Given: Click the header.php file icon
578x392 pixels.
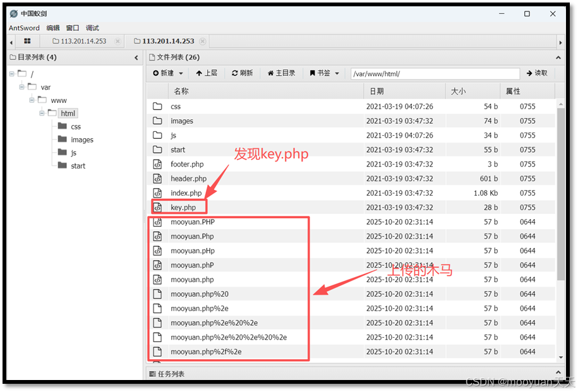Looking at the screenshot, I should (x=157, y=178).
